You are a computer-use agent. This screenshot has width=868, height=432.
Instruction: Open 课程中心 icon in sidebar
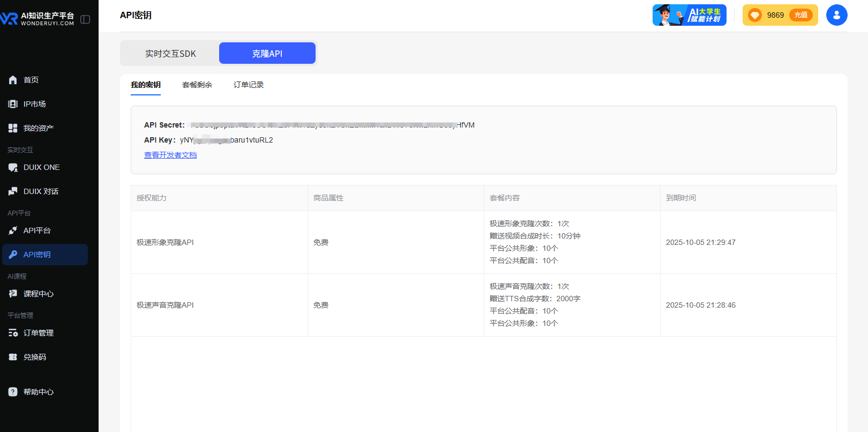[13, 294]
